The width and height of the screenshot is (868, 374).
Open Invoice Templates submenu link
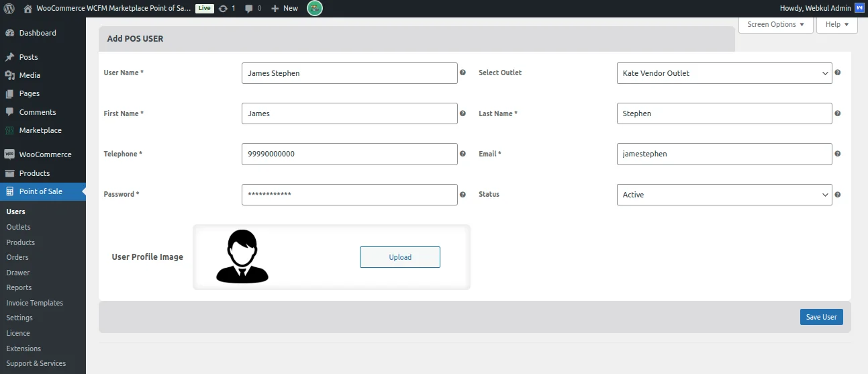[x=34, y=303]
